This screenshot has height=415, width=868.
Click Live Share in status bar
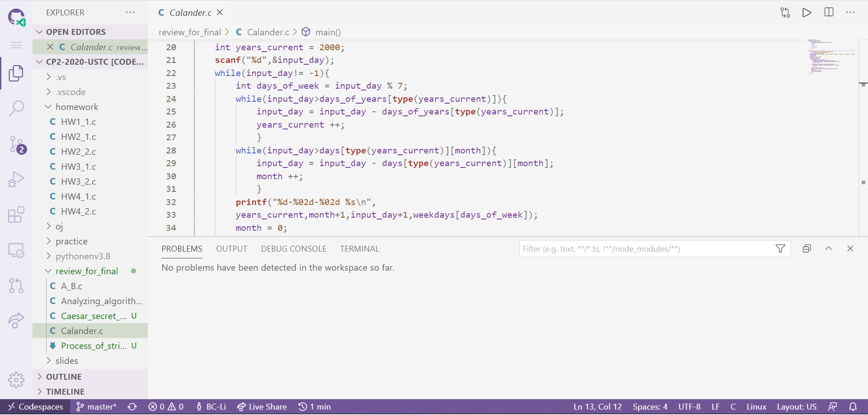(262, 407)
